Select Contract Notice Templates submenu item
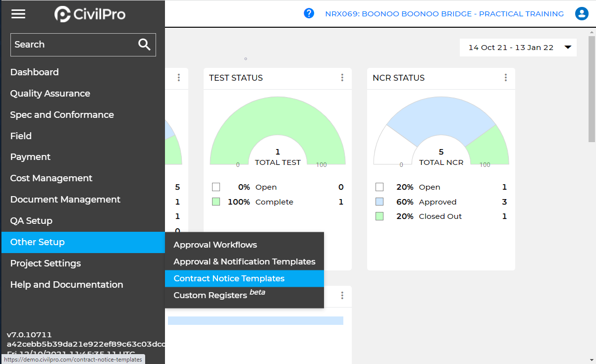 (229, 278)
